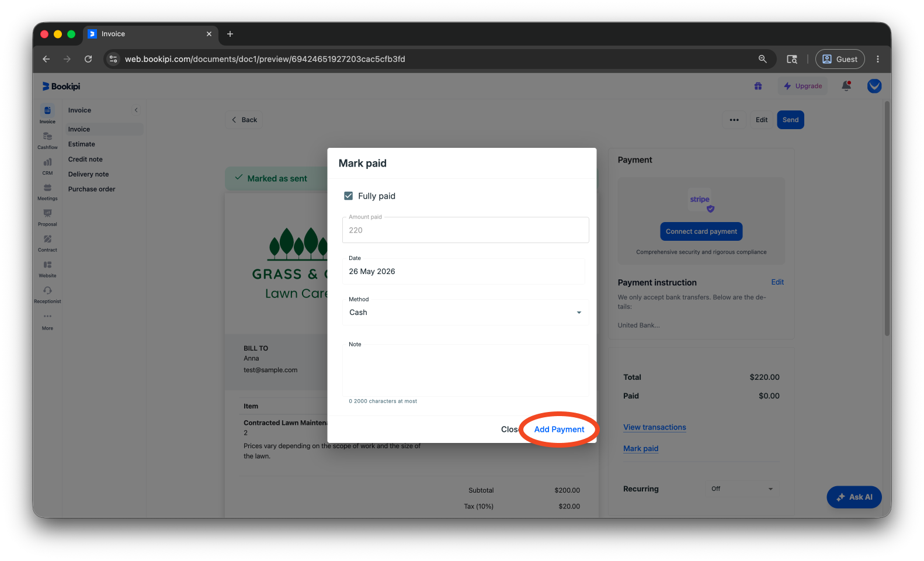The height and width of the screenshot is (561, 924).
Task: Click the Send button
Action: point(790,120)
